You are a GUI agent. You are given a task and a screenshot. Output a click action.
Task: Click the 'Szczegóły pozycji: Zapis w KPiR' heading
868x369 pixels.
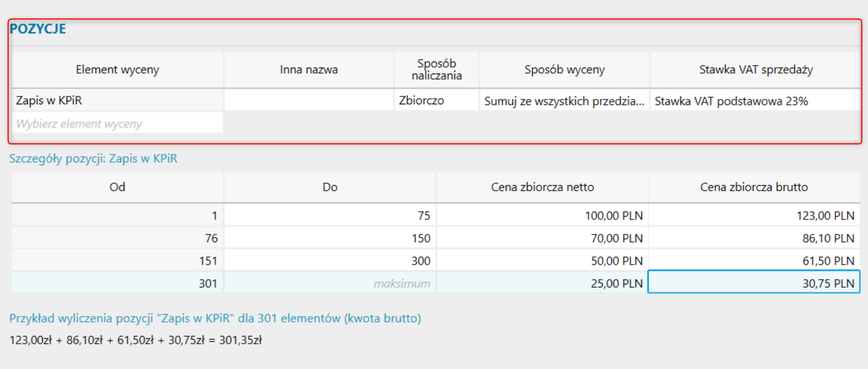coord(93,159)
